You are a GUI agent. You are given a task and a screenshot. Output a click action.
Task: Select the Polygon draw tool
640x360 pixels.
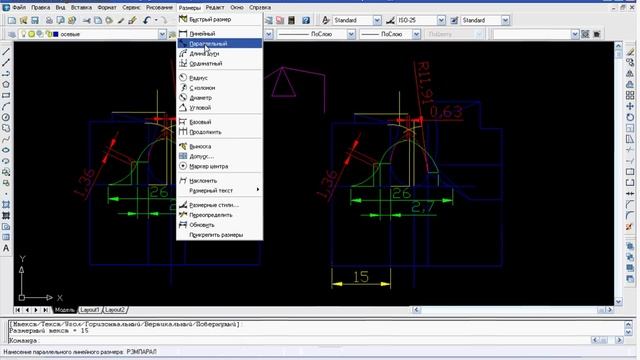(6, 84)
